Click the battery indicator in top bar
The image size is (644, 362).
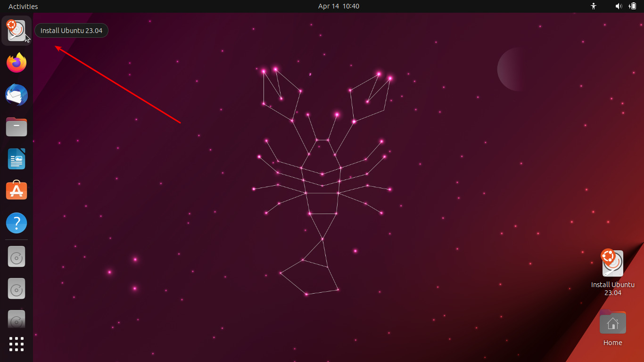633,6
